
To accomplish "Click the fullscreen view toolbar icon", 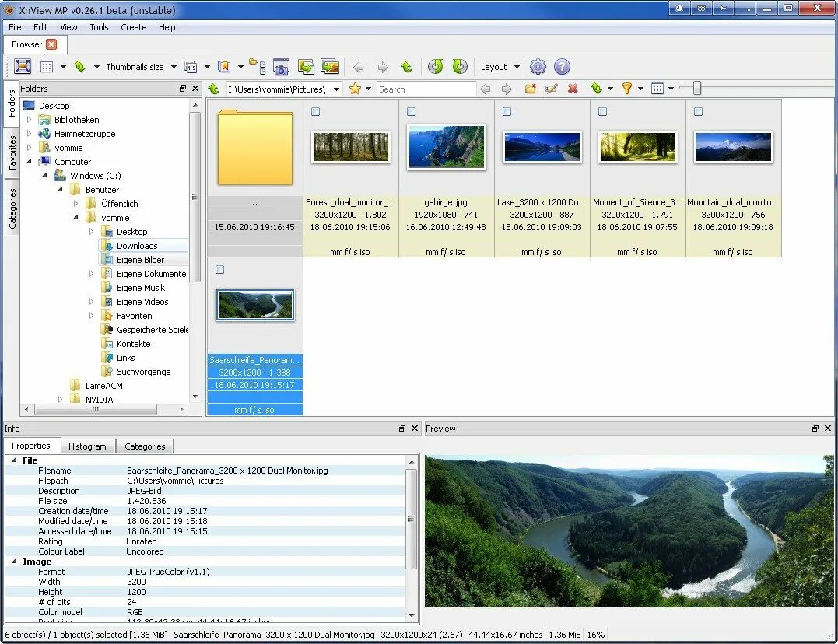I will click(23, 67).
